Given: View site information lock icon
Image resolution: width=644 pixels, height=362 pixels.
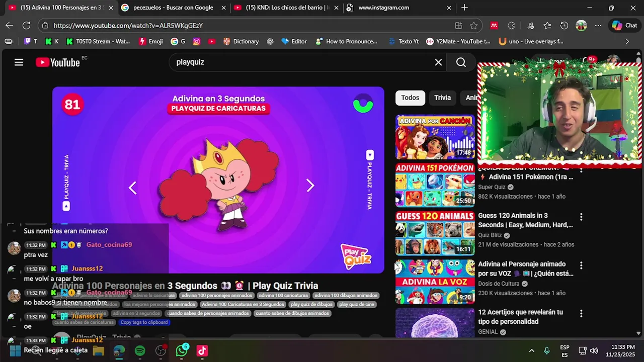Looking at the screenshot, I should pos(46,26).
